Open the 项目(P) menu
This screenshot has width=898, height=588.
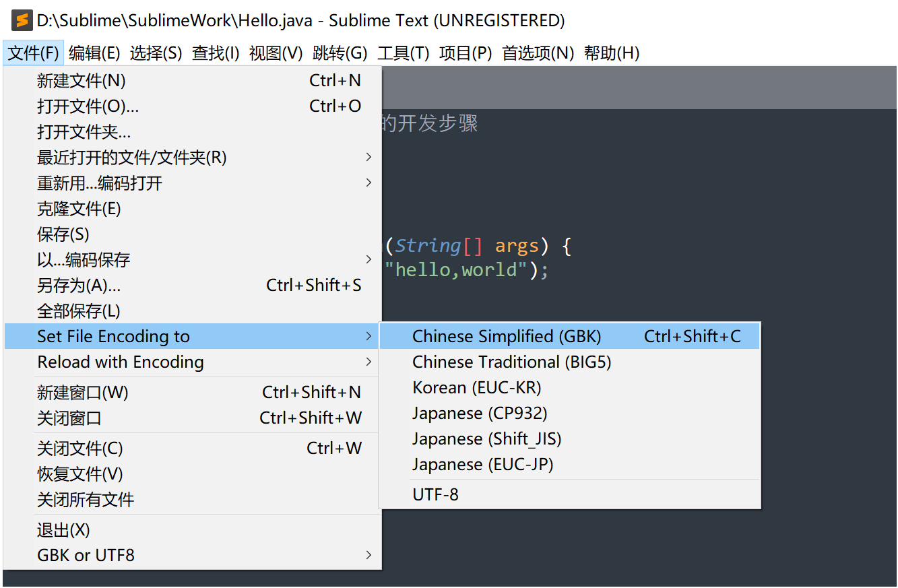tap(466, 53)
